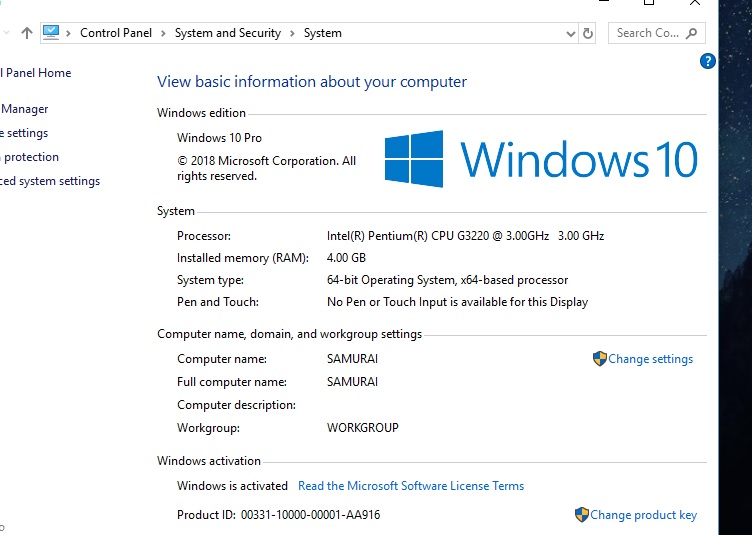Click the Full computer name value SAMURAI
This screenshot has width=752, height=535.
tap(352, 382)
